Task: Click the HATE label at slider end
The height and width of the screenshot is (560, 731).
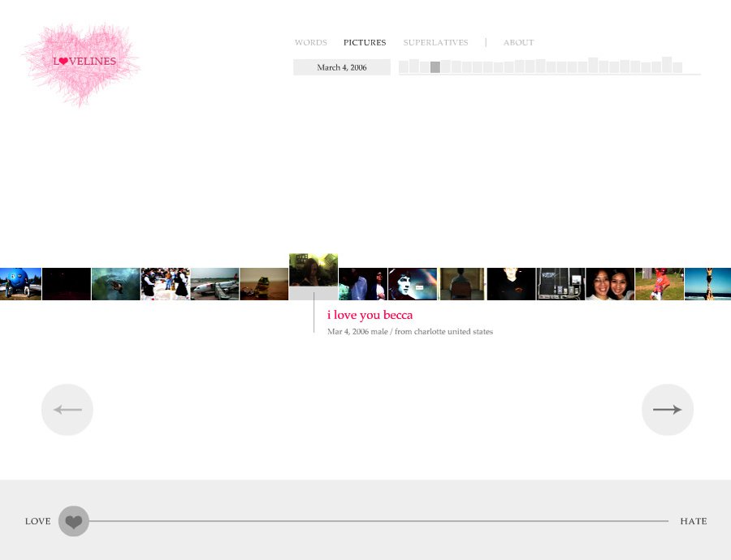Action: [x=693, y=521]
